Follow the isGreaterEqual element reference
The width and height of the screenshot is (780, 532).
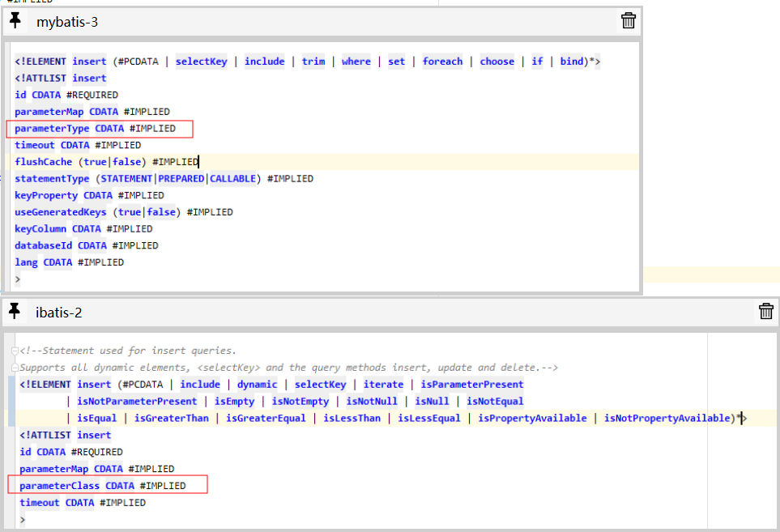[266, 418]
